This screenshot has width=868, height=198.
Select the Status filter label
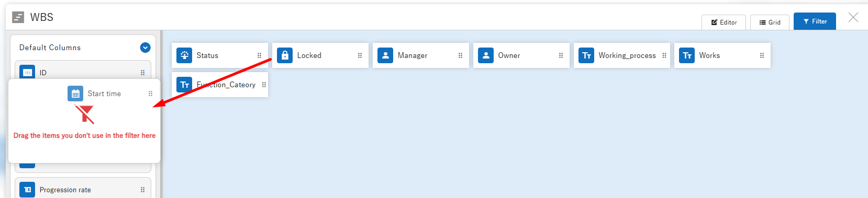(207, 55)
